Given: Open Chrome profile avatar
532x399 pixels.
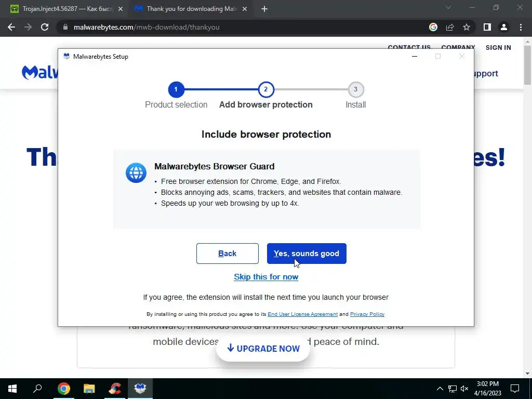Looking at the screenshot, I should click(504, 27).
